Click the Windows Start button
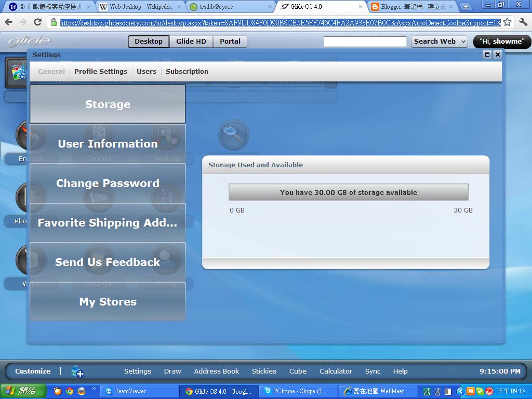This screenshot has width=532, height=399. click(x=23, y=391)
